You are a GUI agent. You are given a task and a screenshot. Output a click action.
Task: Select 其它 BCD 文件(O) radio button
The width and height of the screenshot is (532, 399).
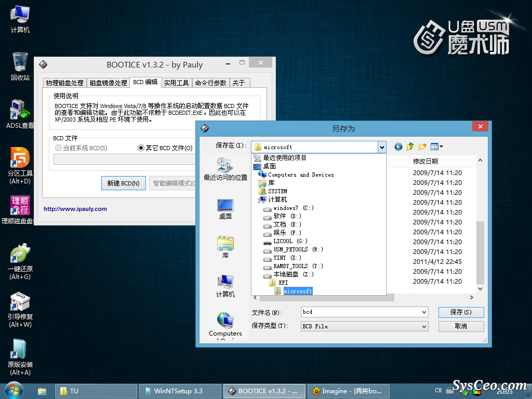pyautogui.click(x=165, y=148)
